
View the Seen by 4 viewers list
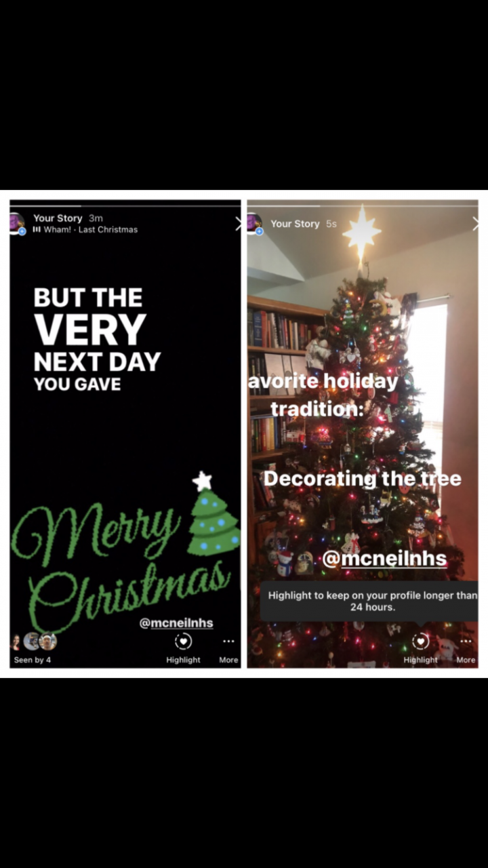pyautogui.click(x=32, y=660)
